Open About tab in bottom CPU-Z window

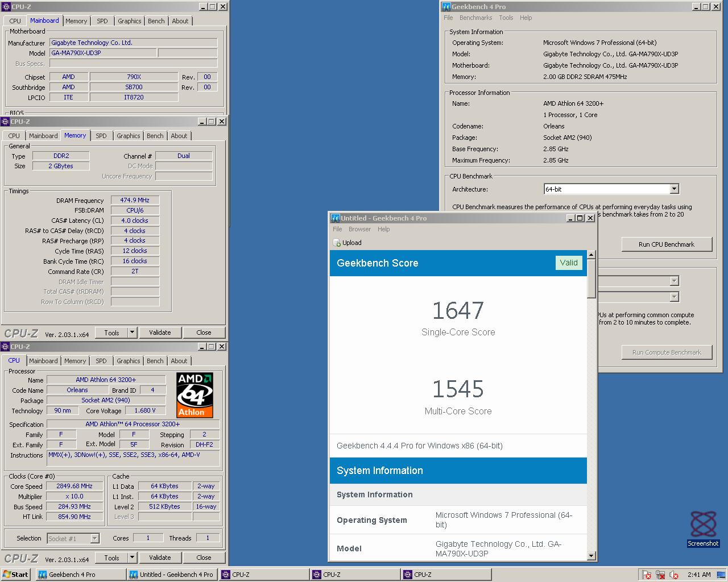pos(179,361)
